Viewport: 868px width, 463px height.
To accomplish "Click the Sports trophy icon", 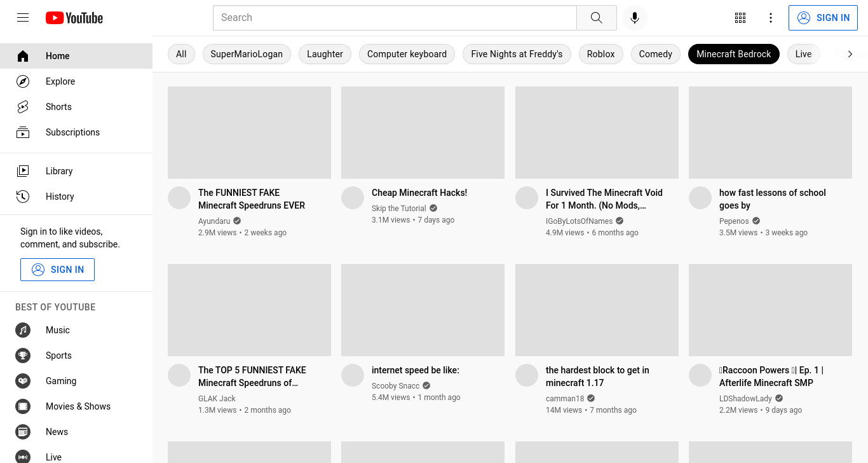I will click(23, 356).
